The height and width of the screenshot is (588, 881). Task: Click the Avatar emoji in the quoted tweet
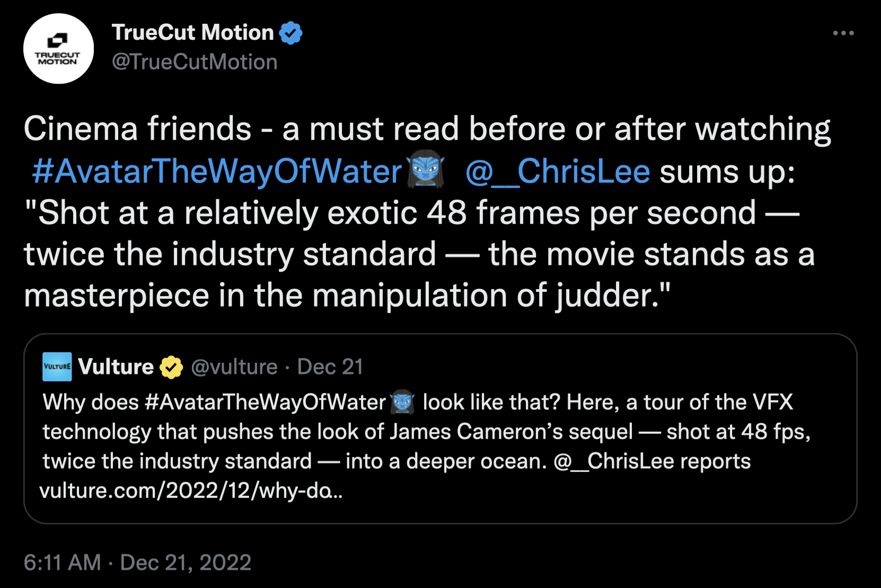pyautogui.click(x=402, y=402)
